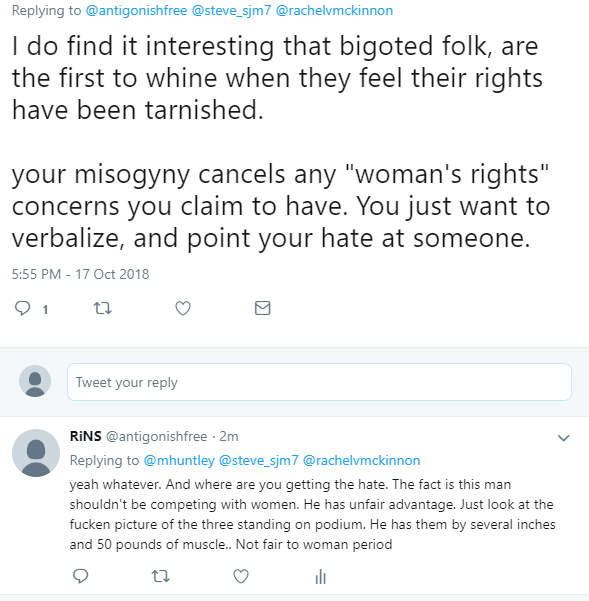Open @mhuntley mention in RiNS reply
The height and width of the screenshot is (601, 589).
(179, 460)
